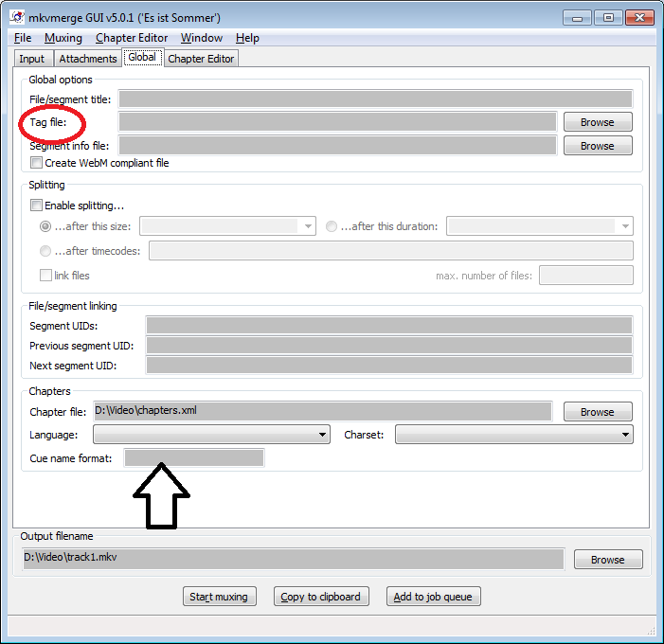Browse for a segment info file
664x644 pixels.
point(598,146)
